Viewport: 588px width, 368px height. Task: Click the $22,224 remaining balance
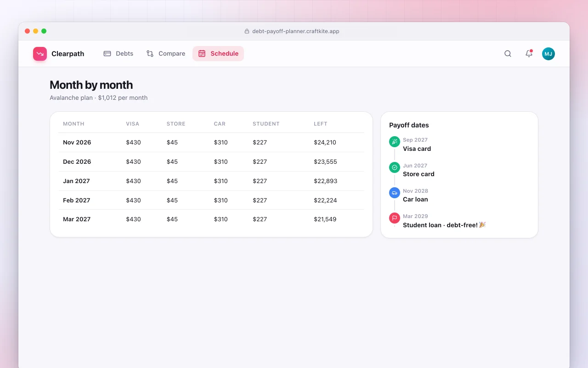point(325,201)
